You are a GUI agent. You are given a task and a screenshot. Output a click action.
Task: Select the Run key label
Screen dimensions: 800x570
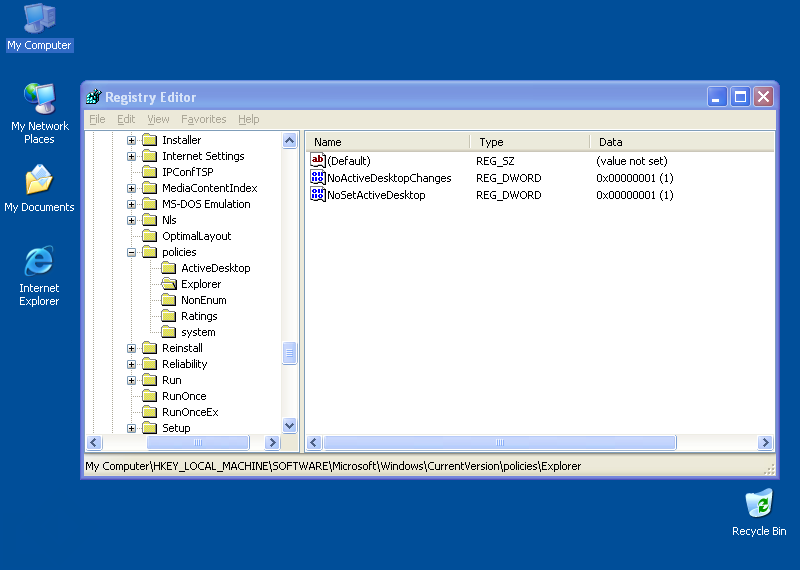171,380
